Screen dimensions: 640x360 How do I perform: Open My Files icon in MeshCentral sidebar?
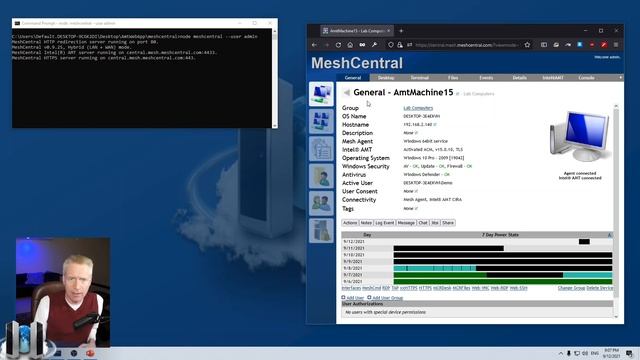(321, 176)
